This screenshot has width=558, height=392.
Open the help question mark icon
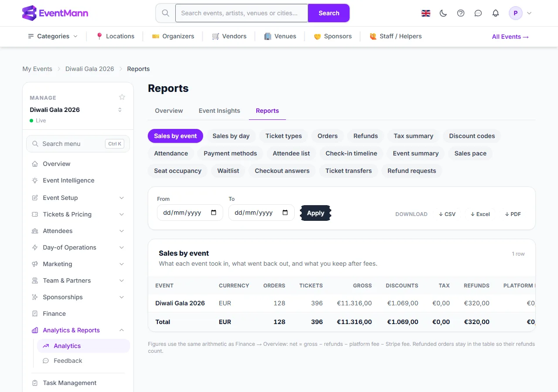[461, 13]
